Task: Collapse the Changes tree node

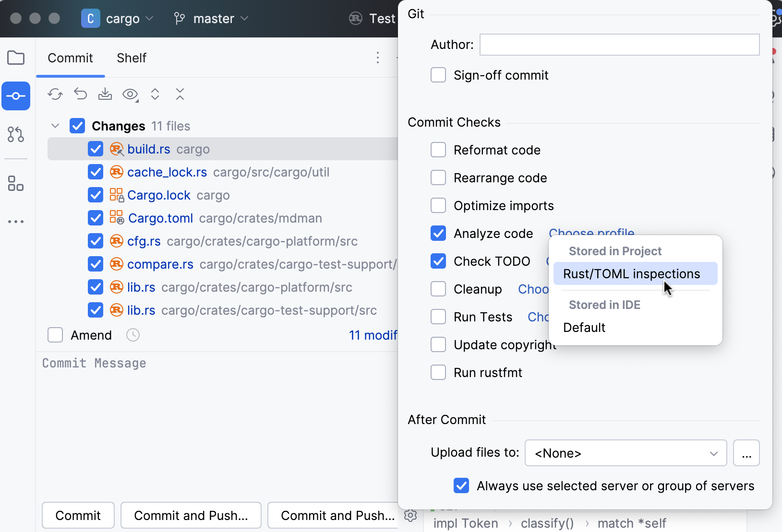Action: (55, 126)
